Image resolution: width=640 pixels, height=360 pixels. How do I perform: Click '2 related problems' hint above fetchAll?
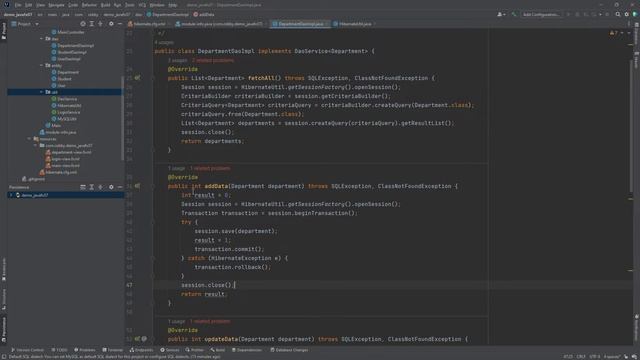coord(213,60)
